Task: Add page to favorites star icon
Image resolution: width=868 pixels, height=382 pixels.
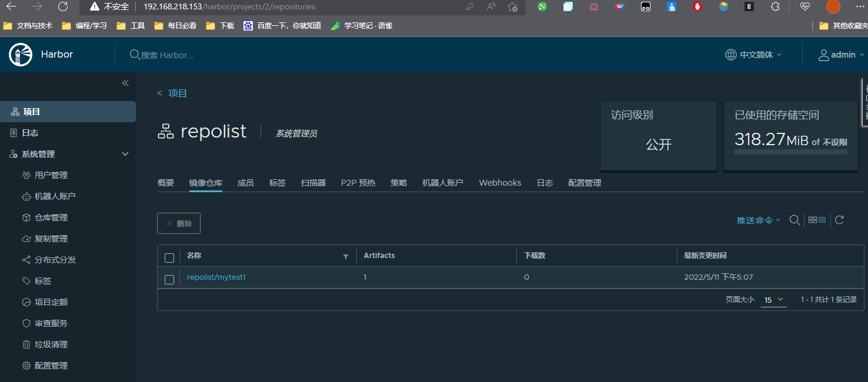Action: 512,6
